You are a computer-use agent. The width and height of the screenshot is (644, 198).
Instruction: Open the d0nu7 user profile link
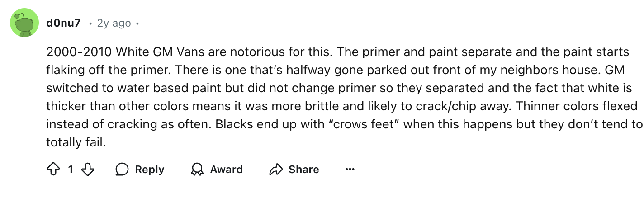point(63,23)
